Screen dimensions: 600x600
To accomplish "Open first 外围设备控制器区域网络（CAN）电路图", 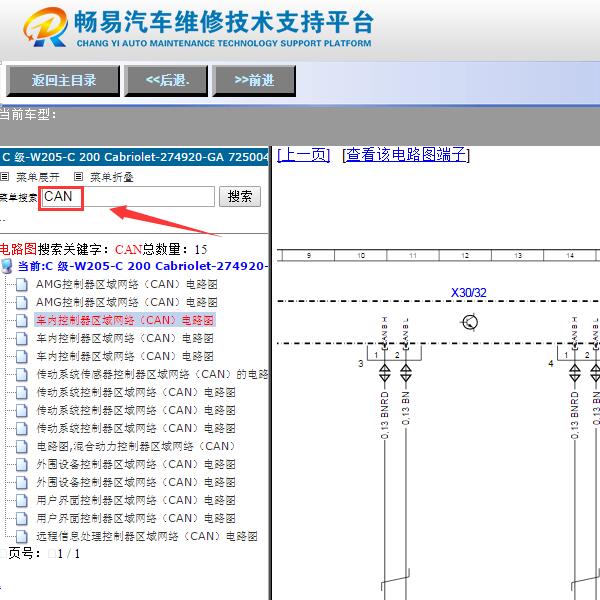I will [x=136, y=464].
